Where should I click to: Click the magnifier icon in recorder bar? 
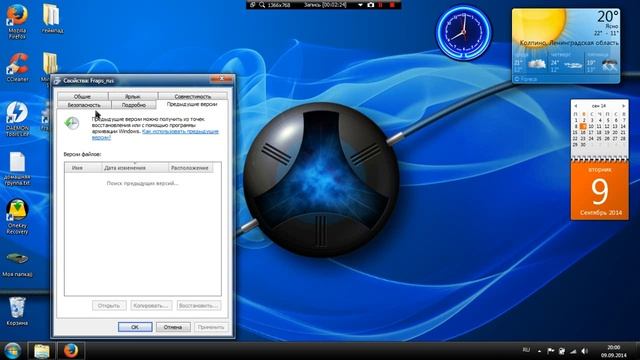point(262,5)
